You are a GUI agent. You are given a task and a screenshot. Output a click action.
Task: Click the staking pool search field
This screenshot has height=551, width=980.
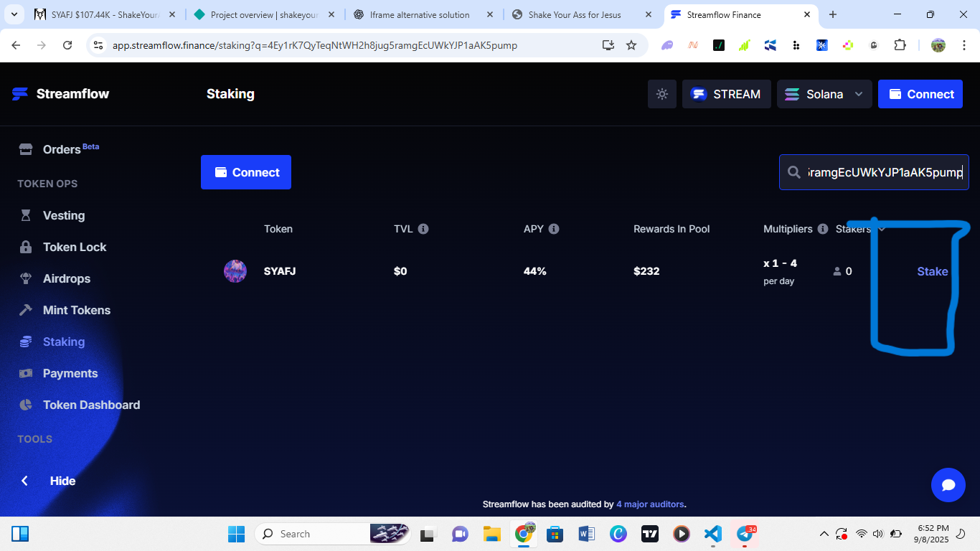(x=884, y=172)
